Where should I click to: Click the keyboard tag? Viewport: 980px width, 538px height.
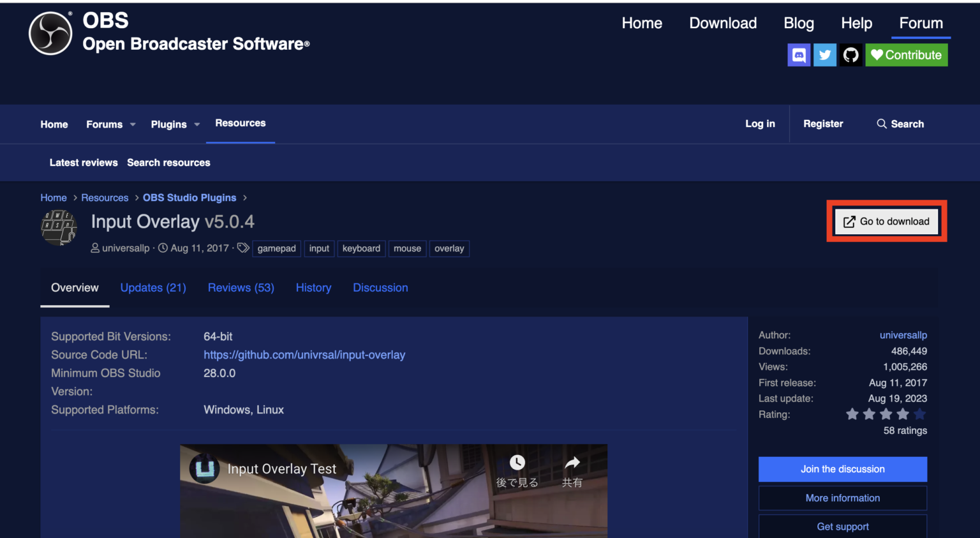[x=361, y=248]
